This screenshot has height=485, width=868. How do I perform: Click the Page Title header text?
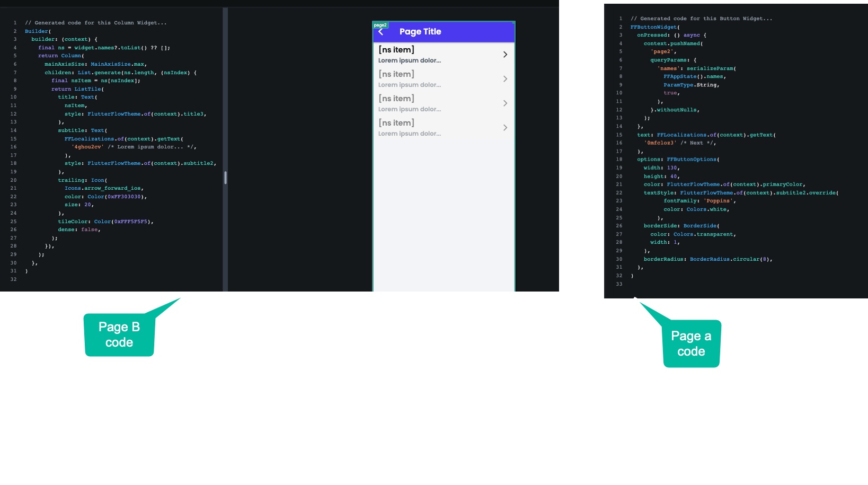[x=420, y=32]
